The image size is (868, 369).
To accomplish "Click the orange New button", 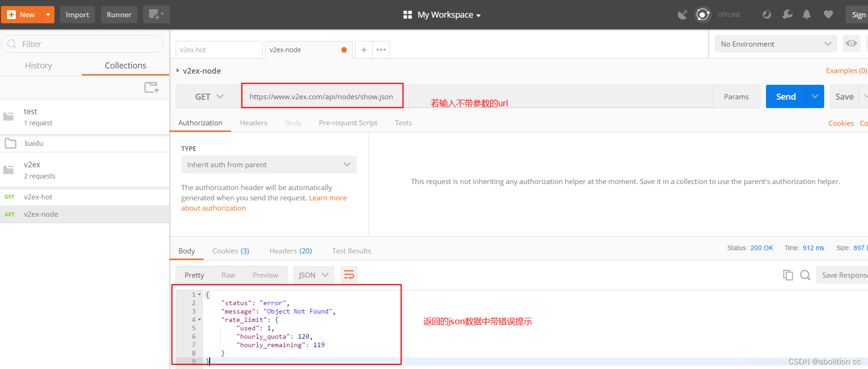I will point(21,14).
